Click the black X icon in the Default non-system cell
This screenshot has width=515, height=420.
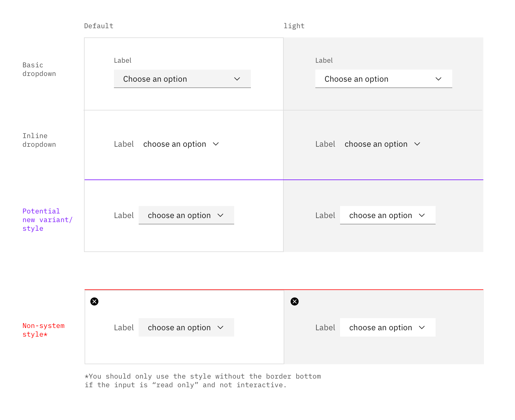click(x=94, y=301)
